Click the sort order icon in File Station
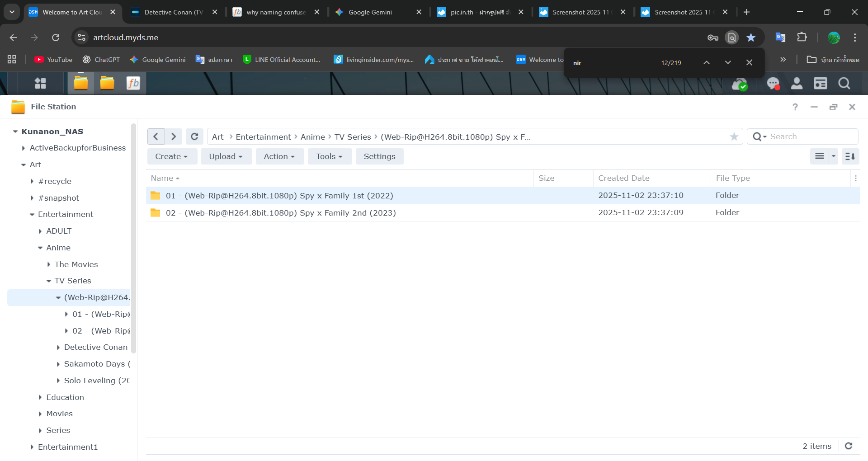This screenshot has width=868, height=461. [850, 156]
